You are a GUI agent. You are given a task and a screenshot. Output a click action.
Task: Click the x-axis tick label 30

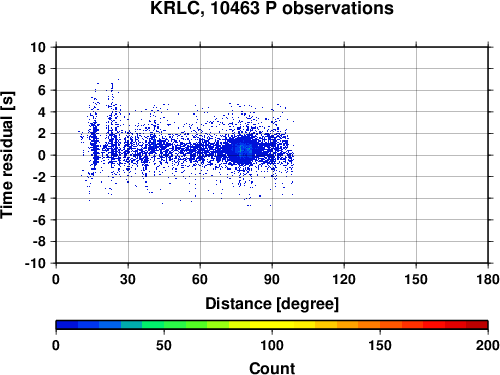click(128, 279)
